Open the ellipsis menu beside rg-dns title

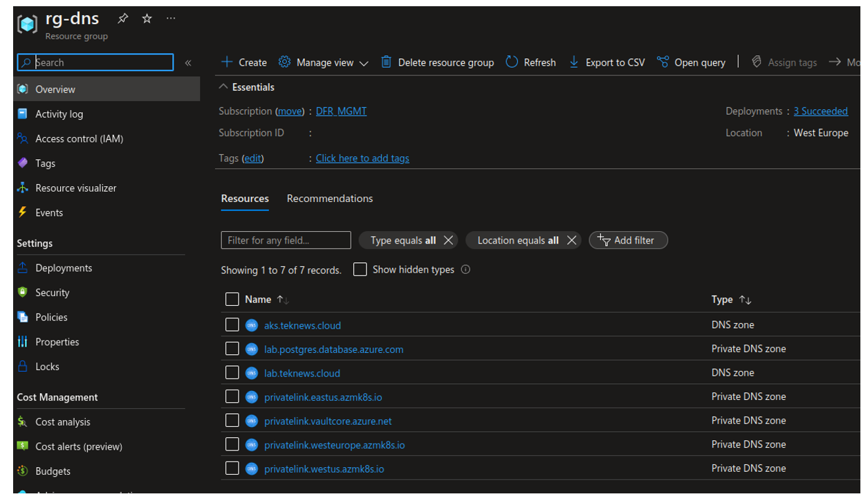click(x=171, y=19)
